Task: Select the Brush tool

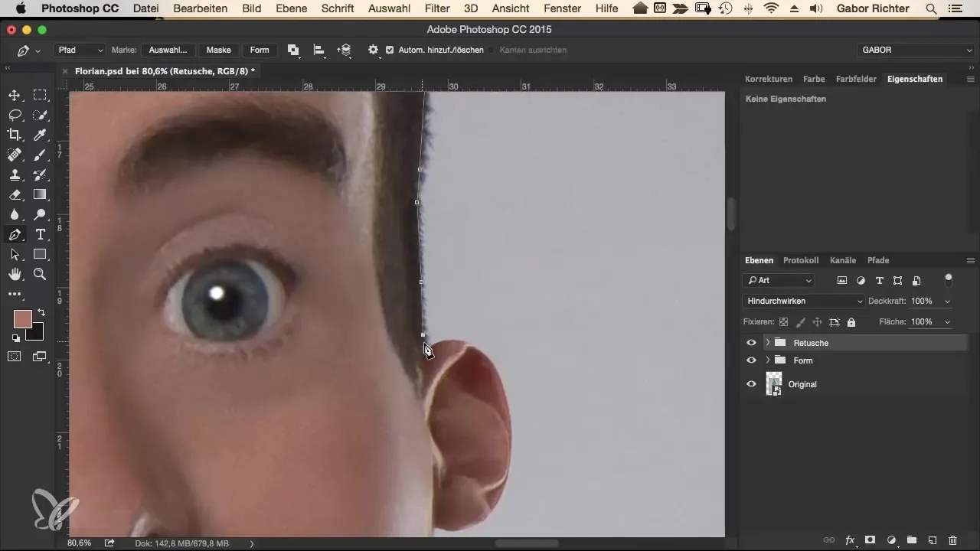Action: pyautogui.click(x=40, y=155)
